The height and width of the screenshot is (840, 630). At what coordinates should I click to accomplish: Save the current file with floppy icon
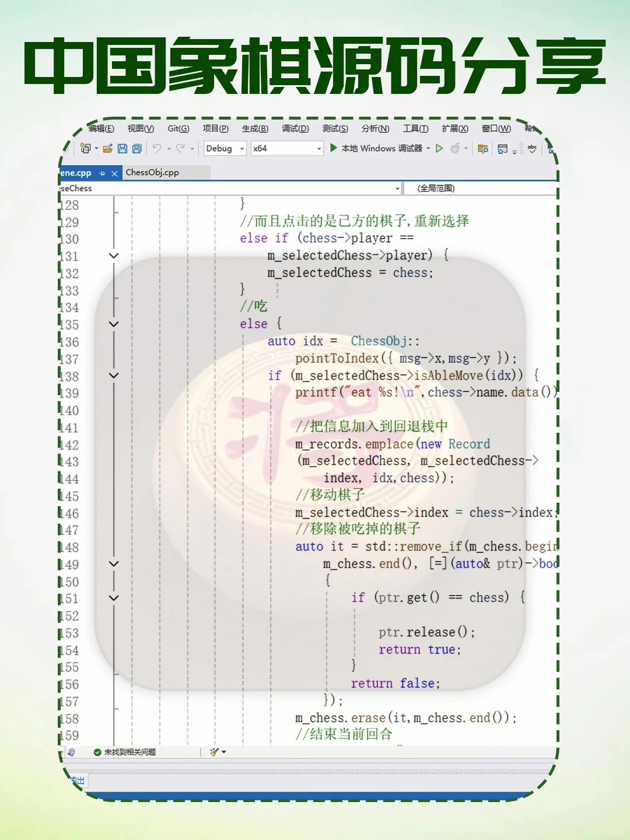coord(123,148)
